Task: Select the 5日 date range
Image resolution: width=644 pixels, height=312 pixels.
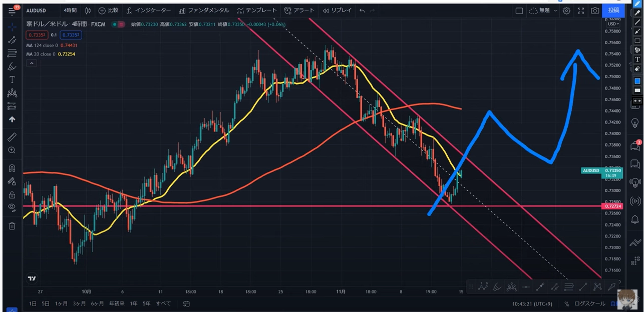Action: (46, 303)
